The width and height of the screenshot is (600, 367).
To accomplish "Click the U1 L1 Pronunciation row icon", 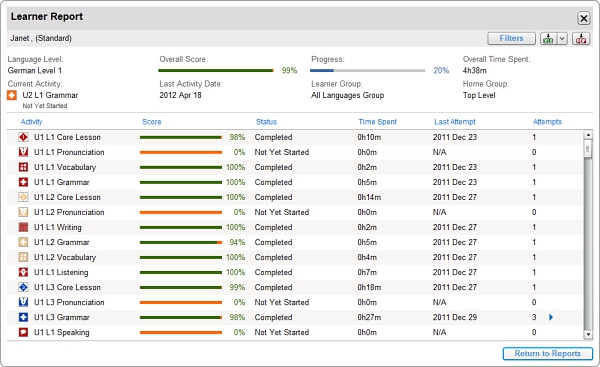I will 23,152.
